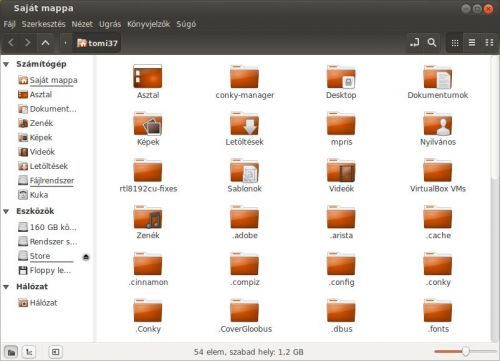This screenshot has height=361, width=500.
Task: Select Floppy le... in sidebar
Action: tap(45, 270)
